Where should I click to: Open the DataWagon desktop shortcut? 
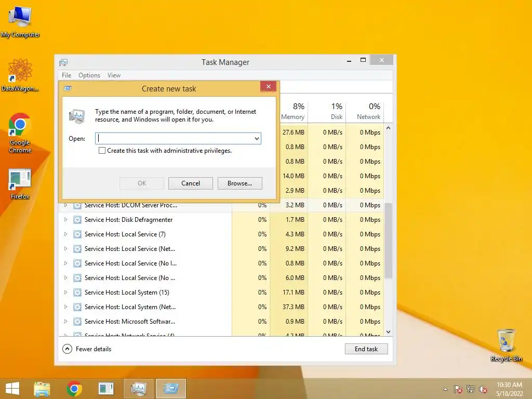click(20, 75)
